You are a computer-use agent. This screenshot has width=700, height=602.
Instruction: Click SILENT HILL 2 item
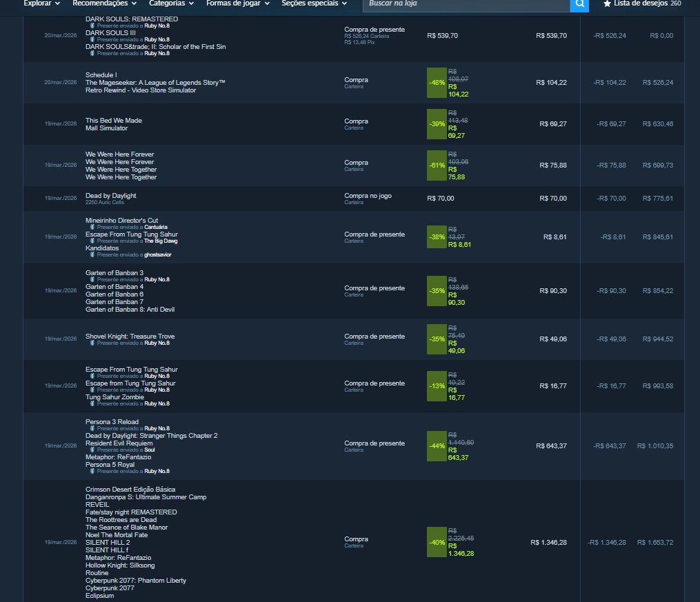pos(108,543)
